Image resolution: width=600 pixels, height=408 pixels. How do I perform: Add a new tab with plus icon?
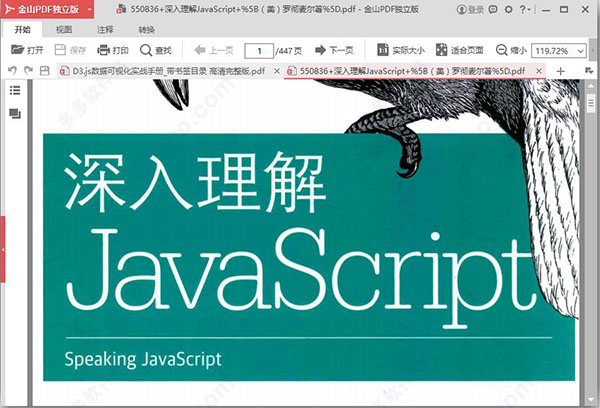560,71
